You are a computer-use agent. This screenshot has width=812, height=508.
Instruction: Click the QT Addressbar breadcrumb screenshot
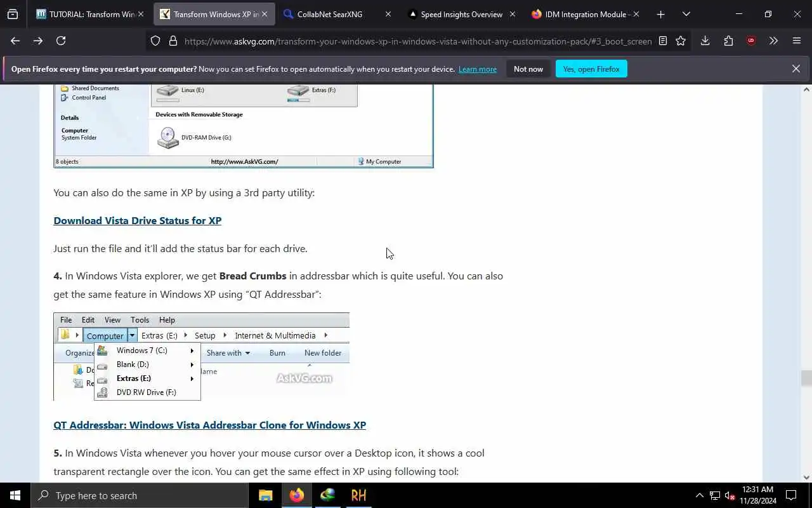pos(201,356)
